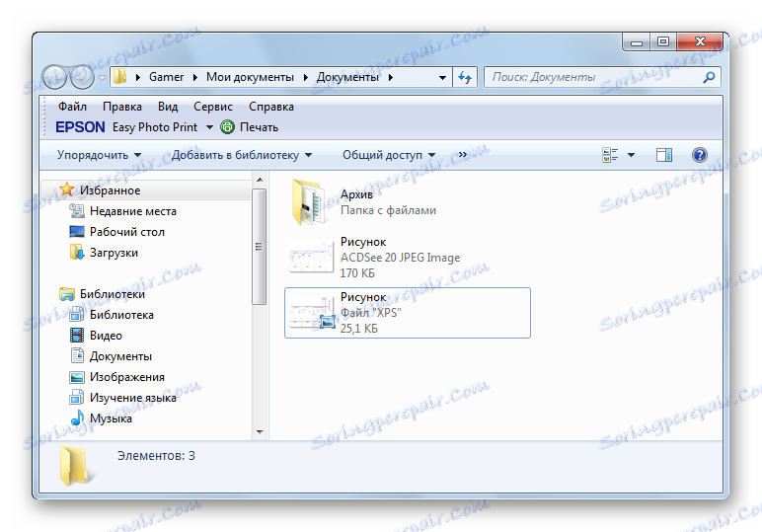
Task: Click the magnifier search icon
Action: coord(709,77)
